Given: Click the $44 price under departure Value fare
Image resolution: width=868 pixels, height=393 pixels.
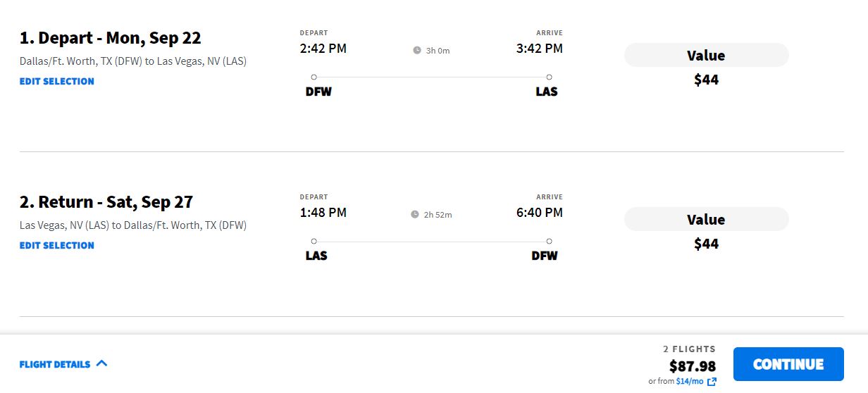Looking at the screenshot, I should click(x=706, y=80).
